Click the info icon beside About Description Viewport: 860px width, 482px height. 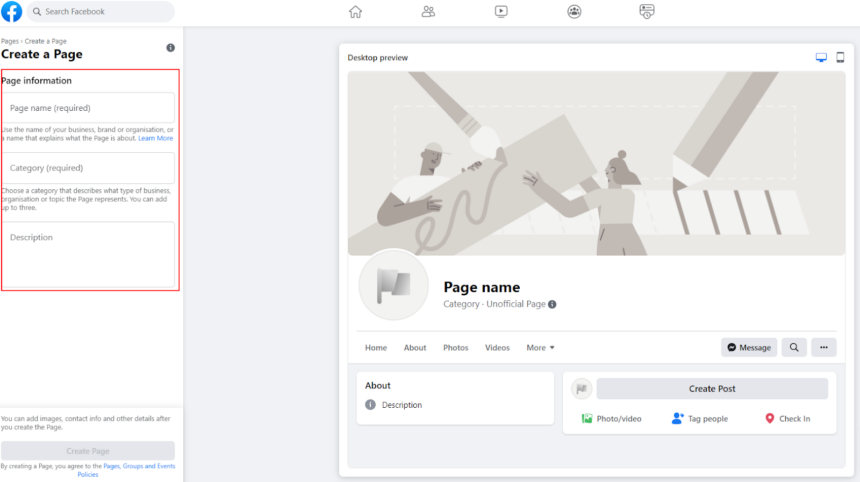(x=371, y=405)
